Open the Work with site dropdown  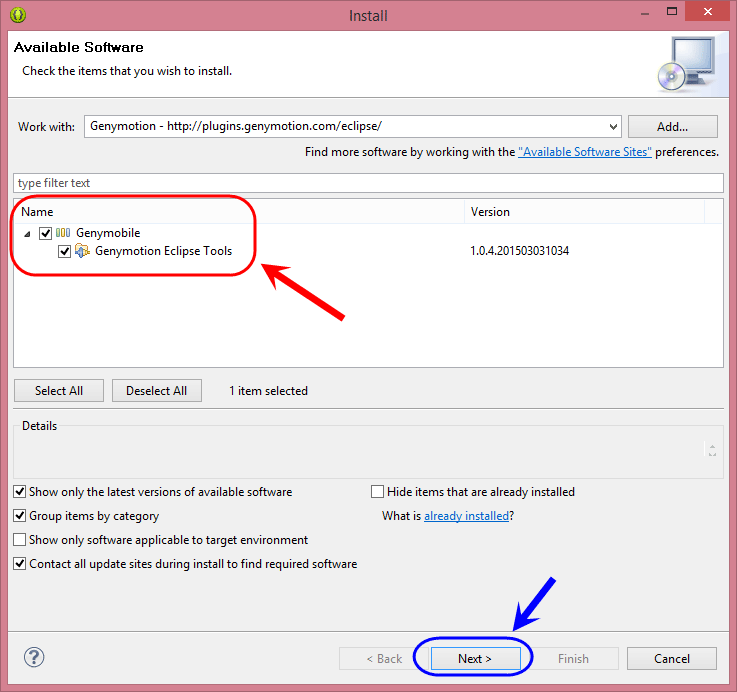(612, 126)
